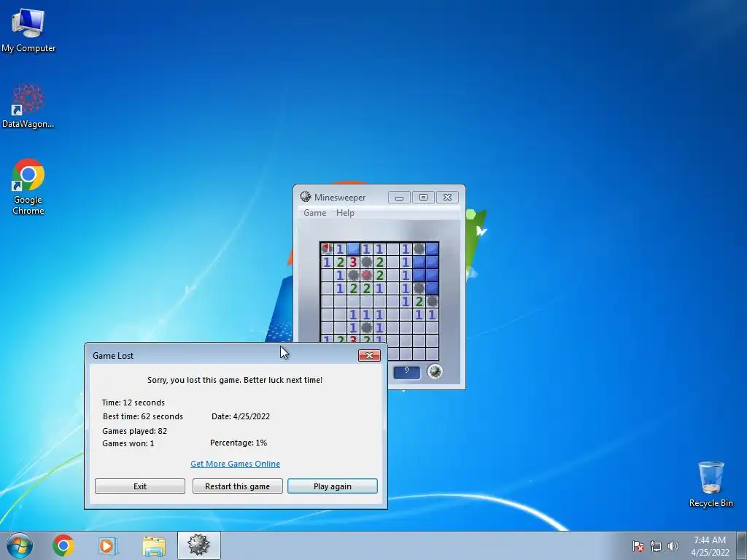
Task: Open the Windows Start menu
Action: coord(19,545)
